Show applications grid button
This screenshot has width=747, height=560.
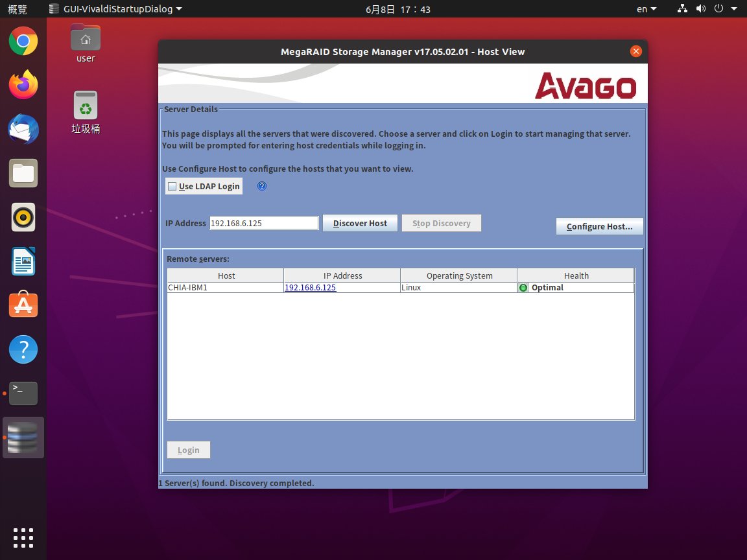click(23, 538)
